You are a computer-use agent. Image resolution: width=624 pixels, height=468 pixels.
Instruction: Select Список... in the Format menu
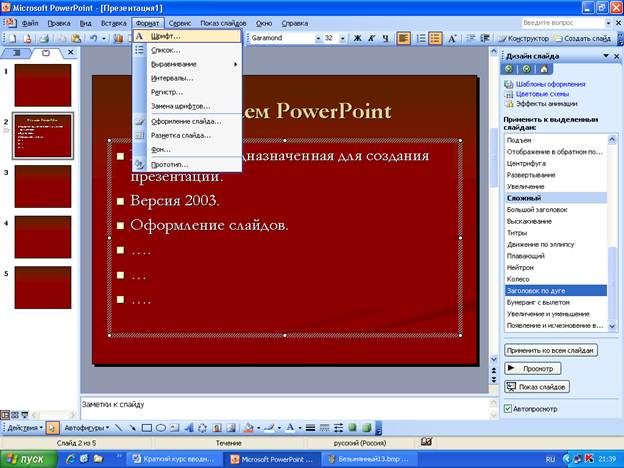click(187, 50)
